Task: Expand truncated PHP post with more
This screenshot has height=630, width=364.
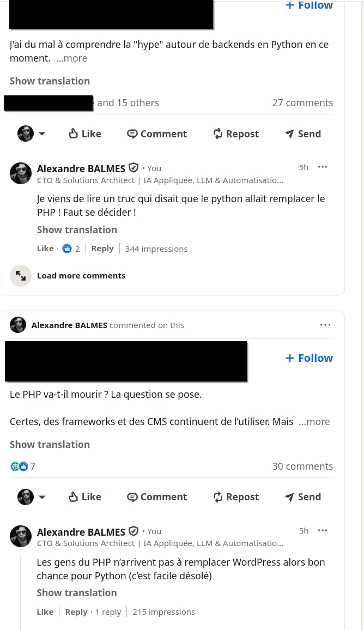Action: (x=314, y=422)
